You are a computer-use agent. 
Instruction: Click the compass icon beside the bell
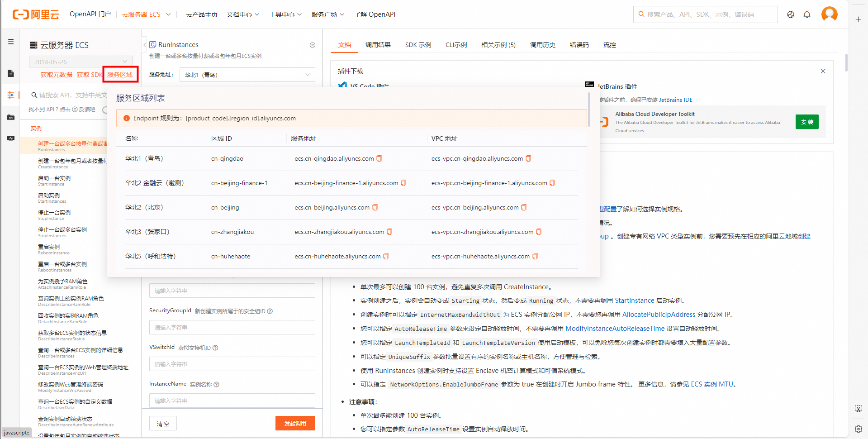791,14
